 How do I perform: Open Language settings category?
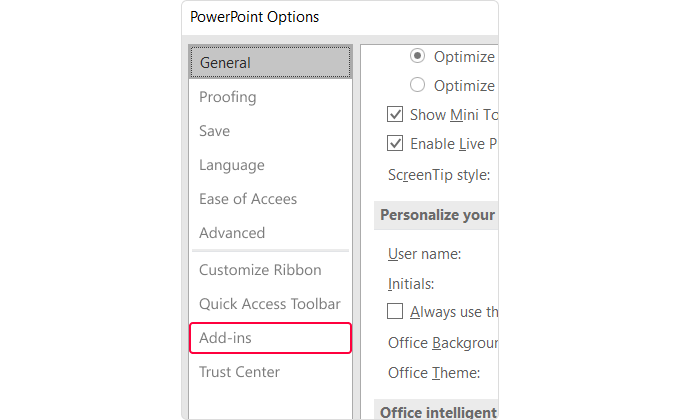(x=232, y=165)
